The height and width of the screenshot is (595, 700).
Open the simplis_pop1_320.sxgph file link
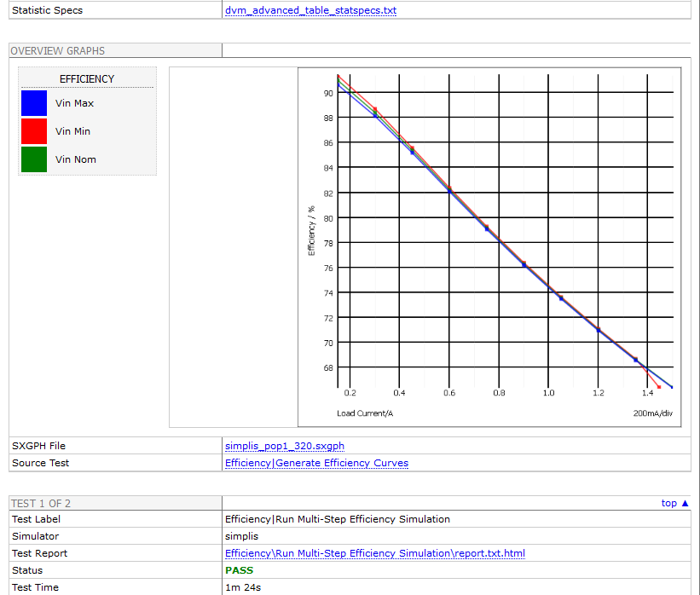(x=285, y=446)
